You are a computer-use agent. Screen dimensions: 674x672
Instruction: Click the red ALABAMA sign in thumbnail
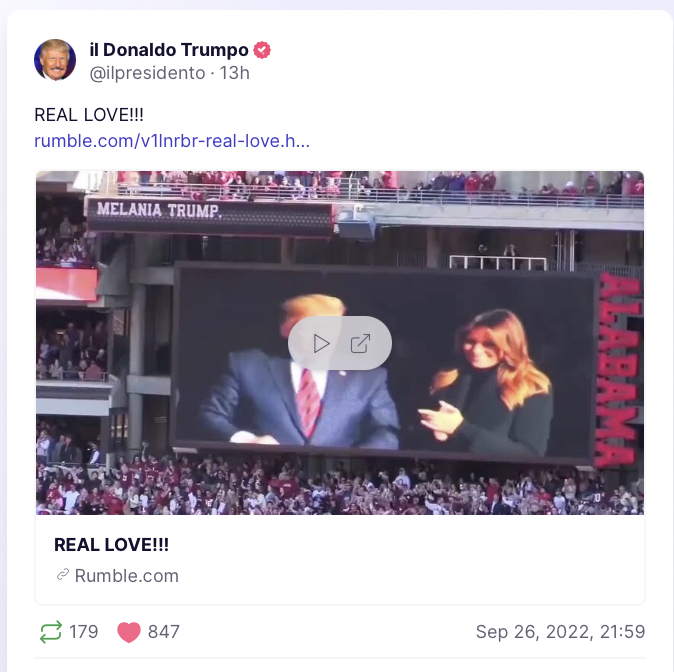coord(618,370)
